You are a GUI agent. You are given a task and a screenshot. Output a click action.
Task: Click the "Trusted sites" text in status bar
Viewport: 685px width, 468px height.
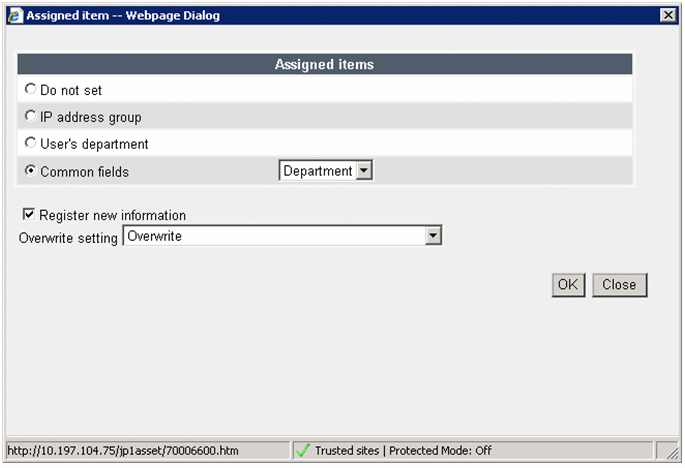coord(347,451)
